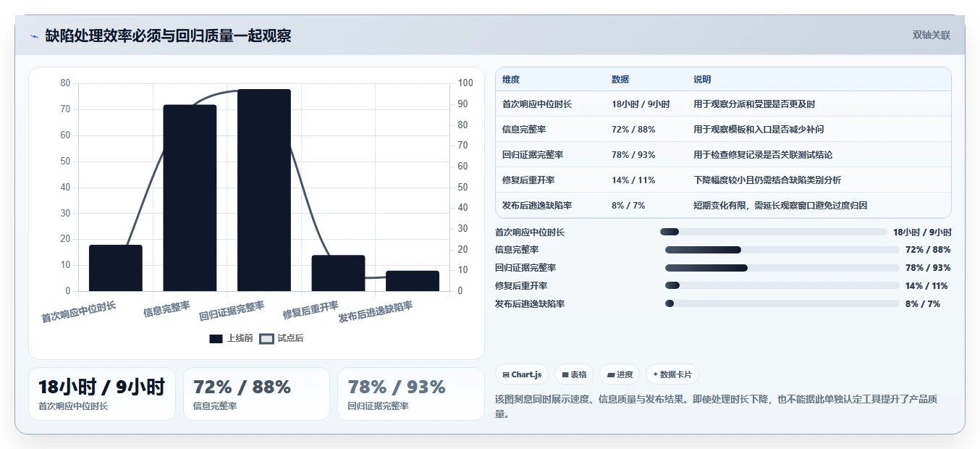Click the 信息完整率 x-axis label
This screenshot has width=980, height=449.
(x=166, y=310)
